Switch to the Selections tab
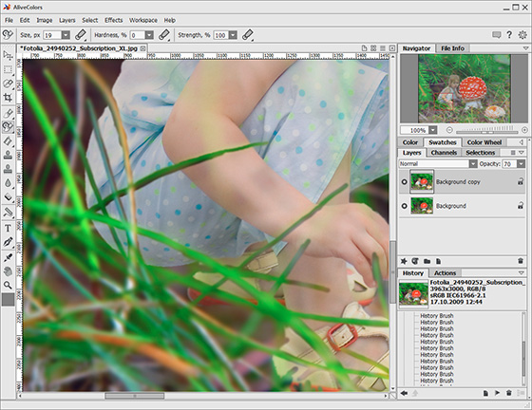The image size is (532, 410). pos(480,153)
